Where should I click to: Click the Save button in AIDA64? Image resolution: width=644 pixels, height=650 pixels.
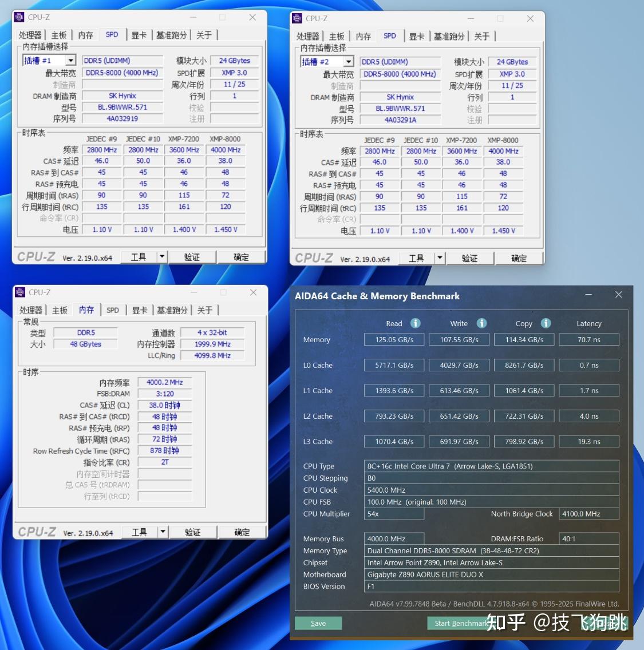[x=318, y=623]
